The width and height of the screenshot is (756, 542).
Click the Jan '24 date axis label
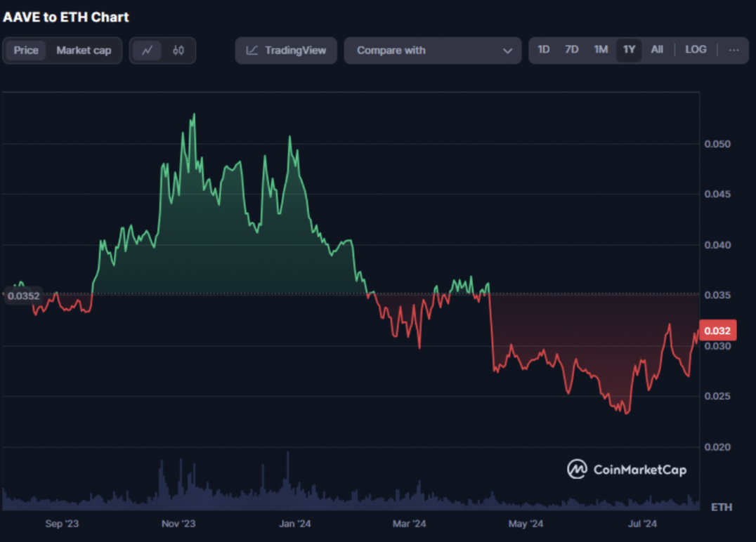[x=295, y=524]
